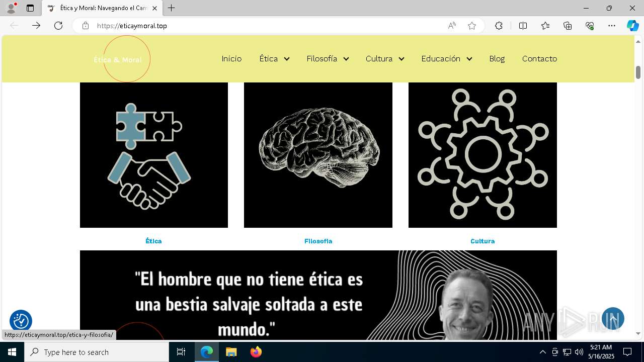
Task: Open Settings and more ellipsis menu
Action: click(x=612, y=26)
